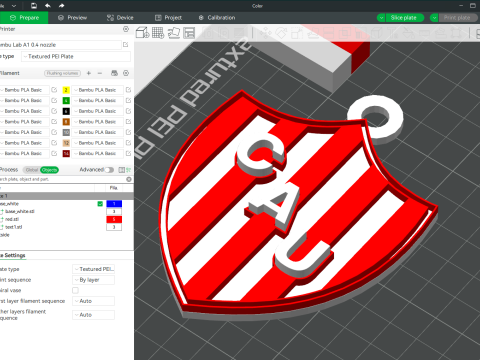Click the AMS sync filament icon
The width and height of the screenshot is (480, 360).
pos(114,73)
